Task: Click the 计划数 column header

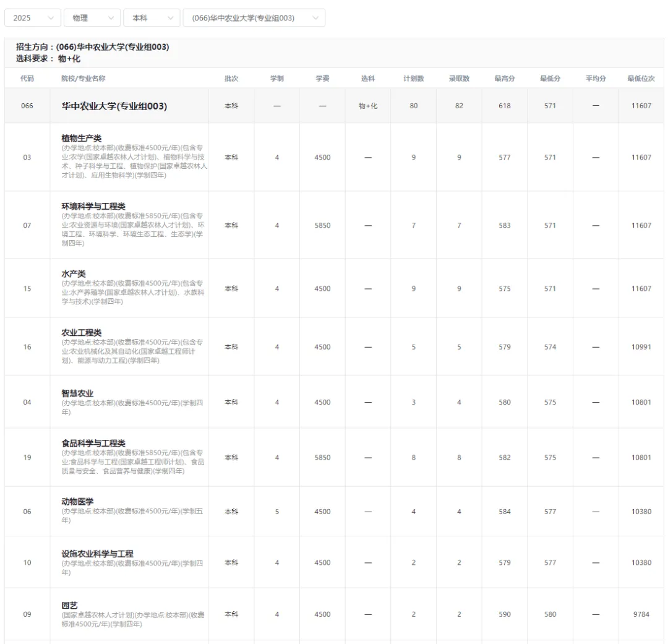Action: pos(414,79)
